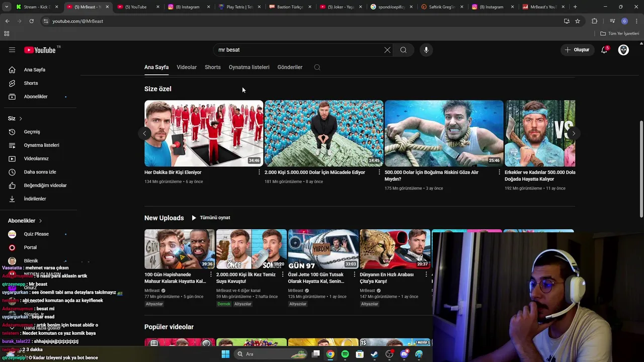Click the search magnifier button
644x362 pixels.
point(404,50)
